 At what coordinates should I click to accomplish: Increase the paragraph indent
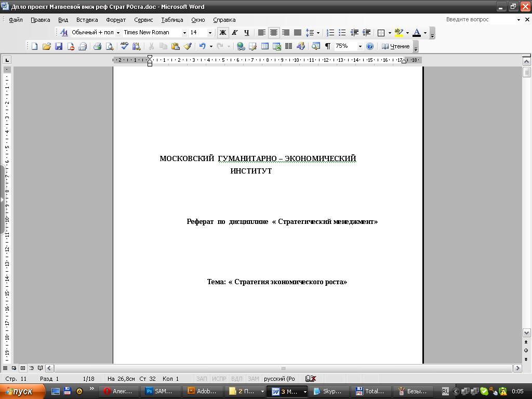pyautogui.click(x=366, y=33)
